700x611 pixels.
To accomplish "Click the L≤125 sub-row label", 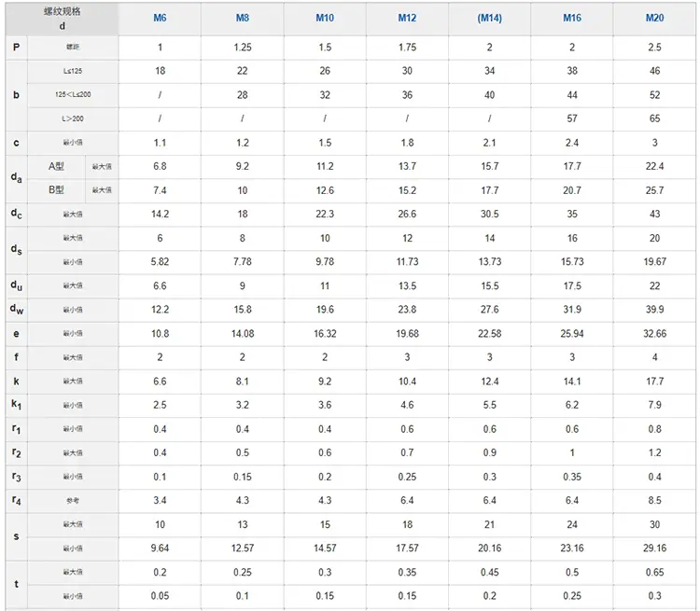I will [x=73, y=71].
